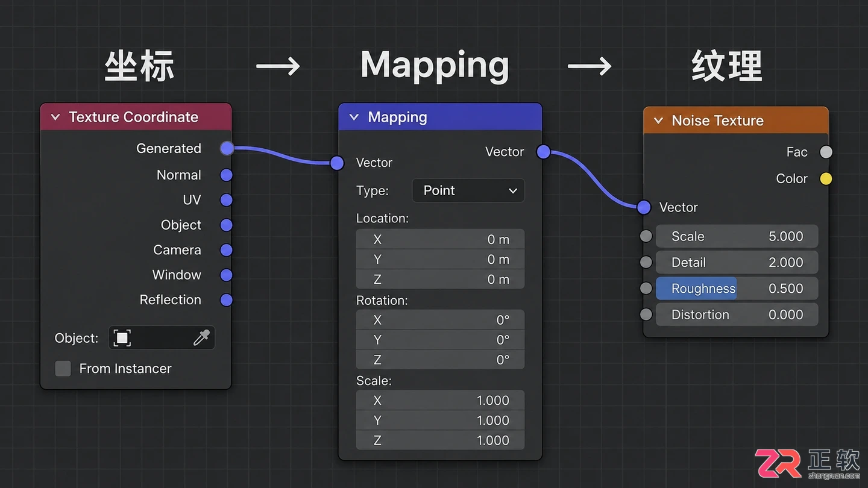Click the Mapping Scale Z field
This screenshot has height=488, width=868.
click(440, 440)
